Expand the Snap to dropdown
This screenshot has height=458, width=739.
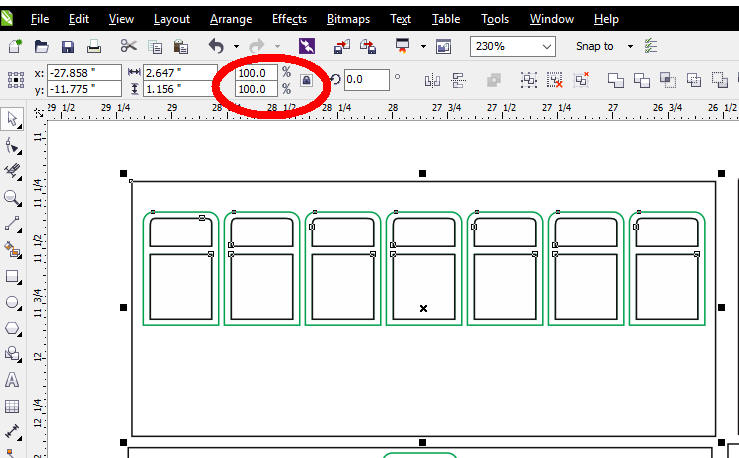[x=630, y=46]
